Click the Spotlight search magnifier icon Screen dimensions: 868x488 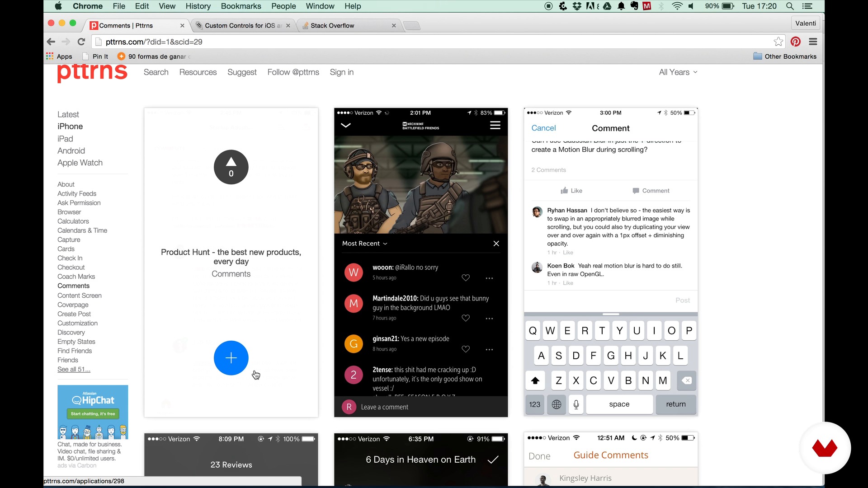tap(790, 6)
